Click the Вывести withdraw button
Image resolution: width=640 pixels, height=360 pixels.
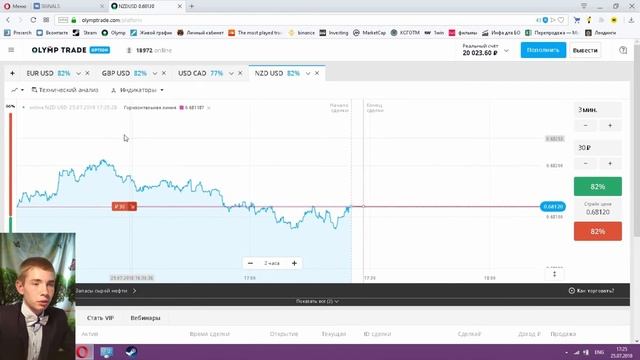pos(585,50)
